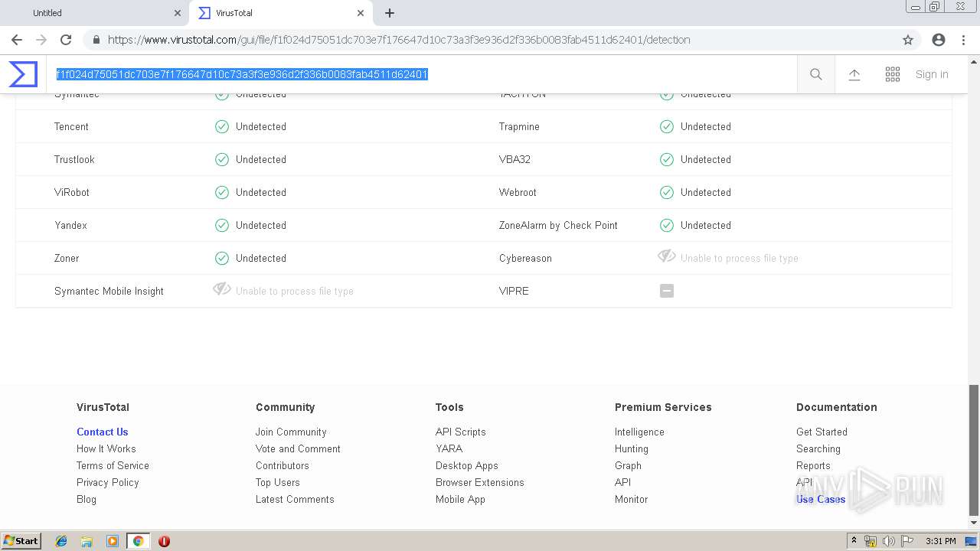Open the apps grid icon

tap(893, 74)
